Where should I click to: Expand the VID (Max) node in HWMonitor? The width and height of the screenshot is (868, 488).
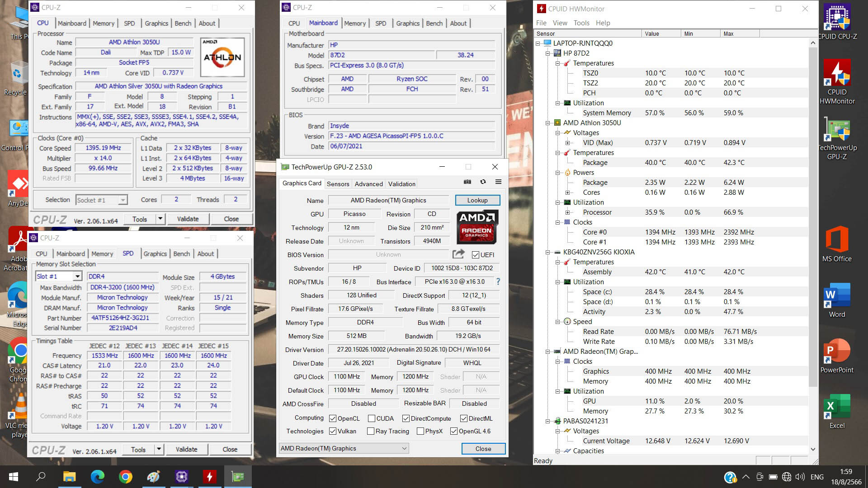point(568,143)
